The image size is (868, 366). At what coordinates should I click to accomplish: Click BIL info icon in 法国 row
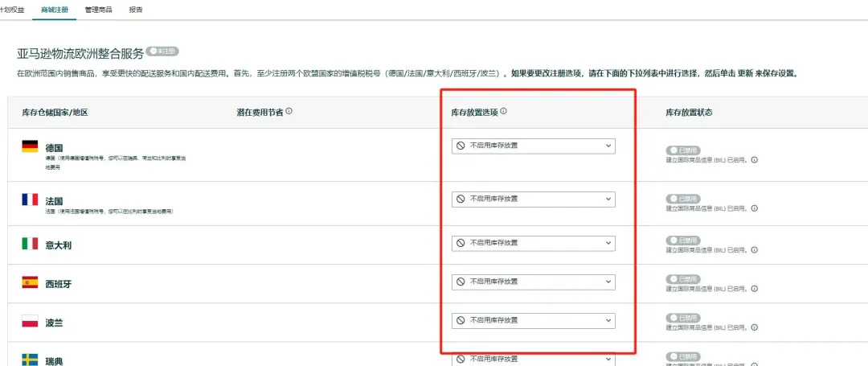[x=754, y=208]
